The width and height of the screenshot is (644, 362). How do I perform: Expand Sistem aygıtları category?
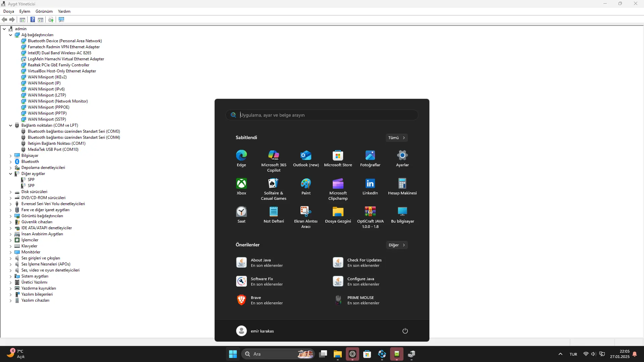[11, 277]
